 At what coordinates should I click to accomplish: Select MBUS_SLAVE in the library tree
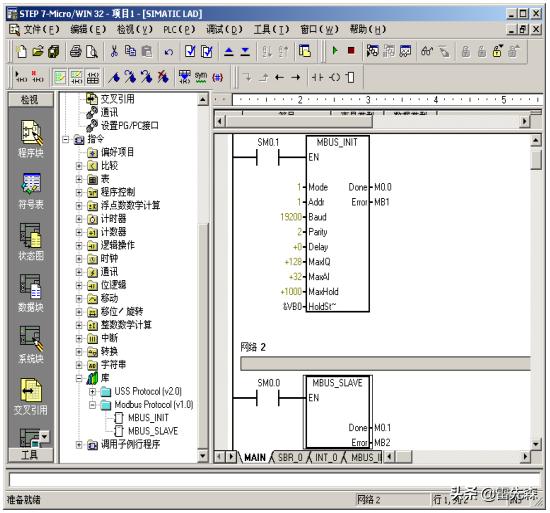click(153, 431)
